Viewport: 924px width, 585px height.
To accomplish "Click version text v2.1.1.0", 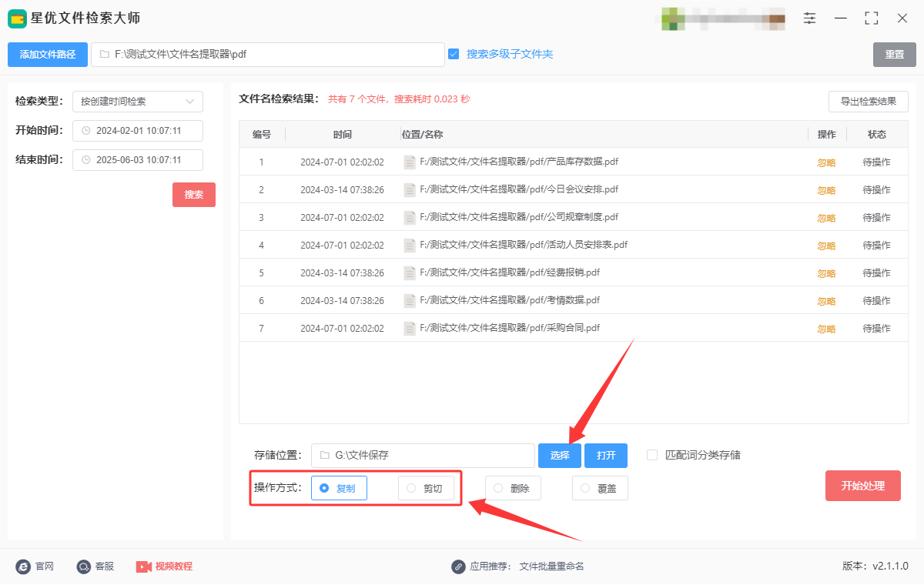I will point(890,567).
